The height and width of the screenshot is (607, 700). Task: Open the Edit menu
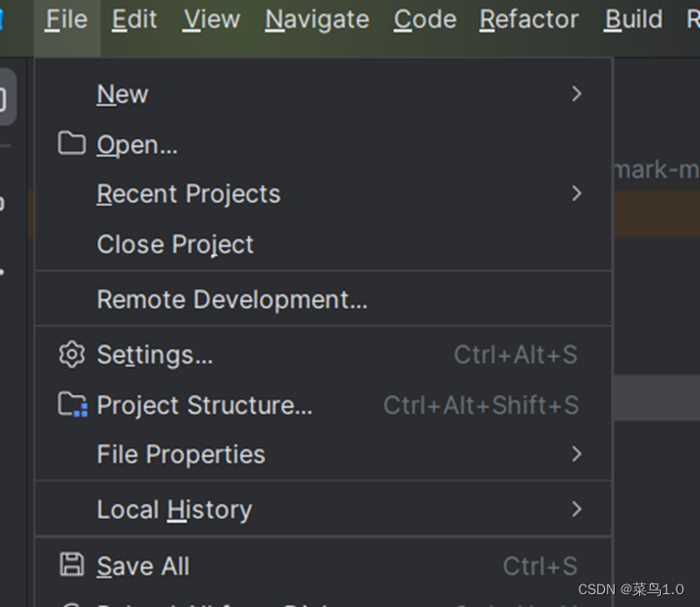coord(134,20)
